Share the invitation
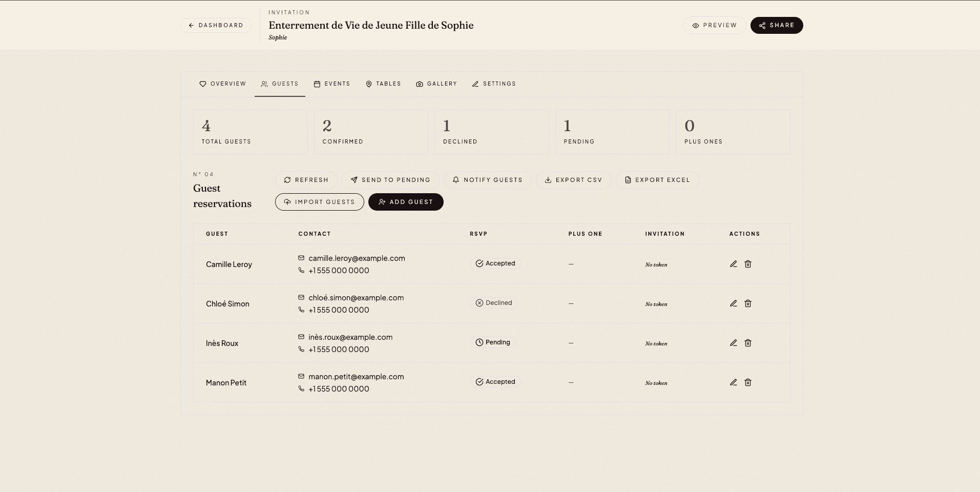 [x=777, y=25]
